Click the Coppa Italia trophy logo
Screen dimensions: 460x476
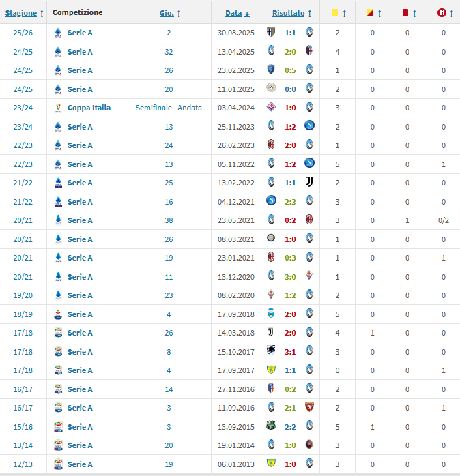[x=58, y=108]
